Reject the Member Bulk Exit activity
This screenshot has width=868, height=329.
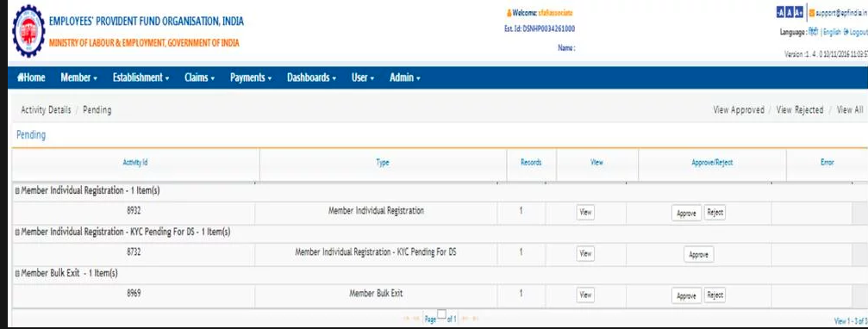(715, 295)
